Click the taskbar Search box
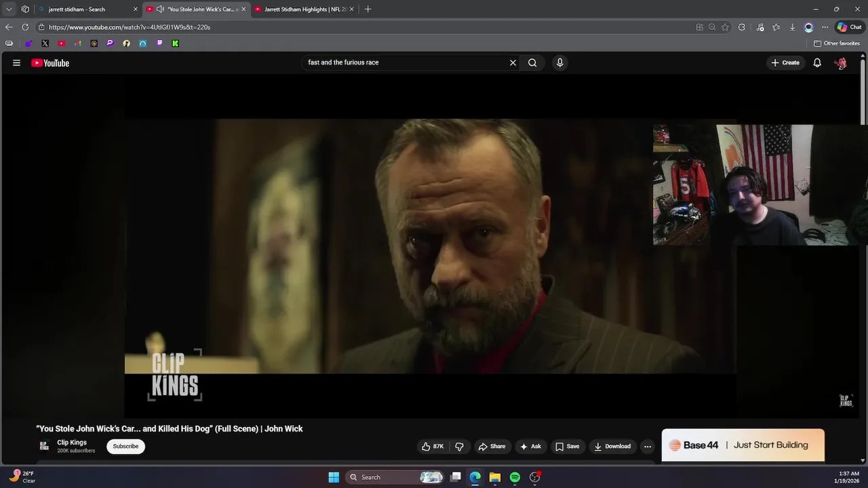Image resolution: width=868 pixels, height=488 pixels. [x=395, y=477]
